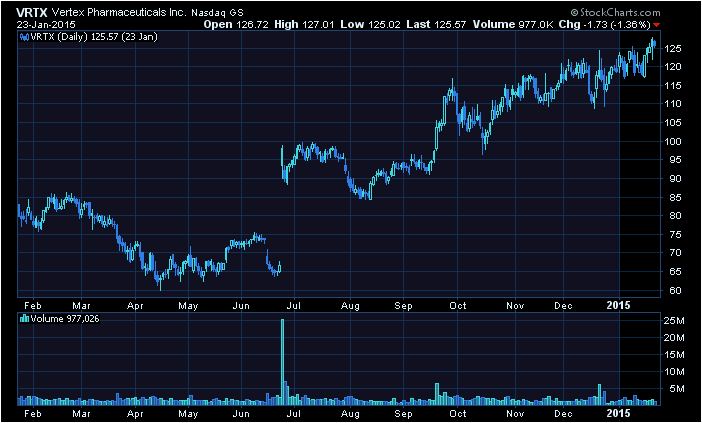This screenshot has width=702, height=423.
Task: Click the VRTX (Daily) 125.57 (23 Jan) legend text
Action: point(94,37)
